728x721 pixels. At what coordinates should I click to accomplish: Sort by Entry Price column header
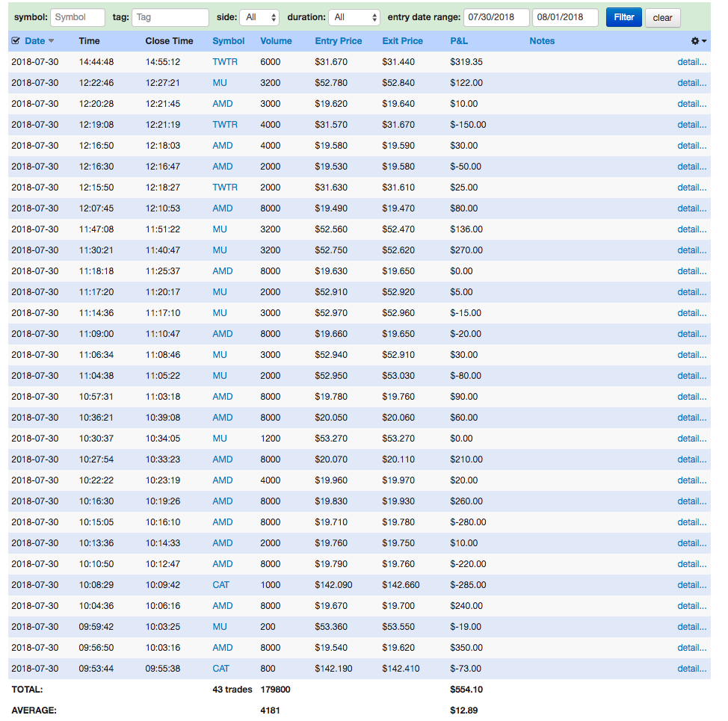pyautogui.click(x=339, y=41)
